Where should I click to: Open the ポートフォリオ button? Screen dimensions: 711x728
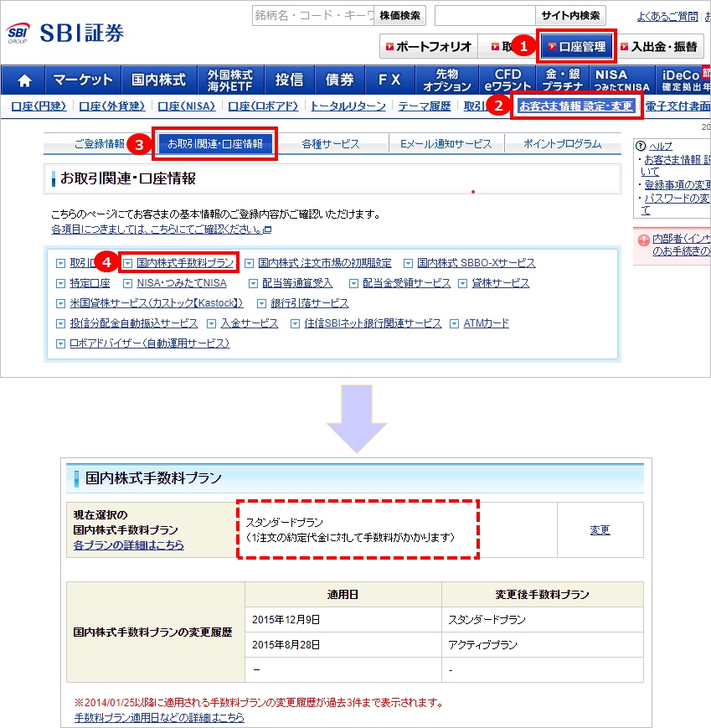tap(429, 46)
